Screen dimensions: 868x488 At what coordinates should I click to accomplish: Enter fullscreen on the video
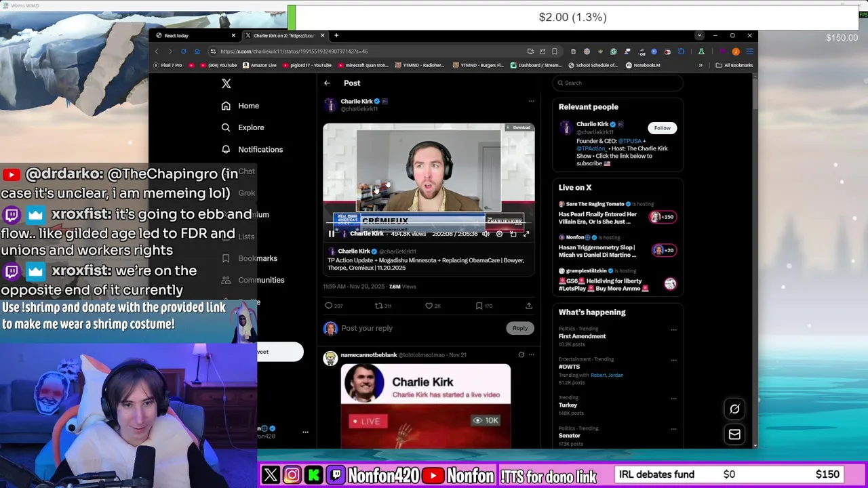(x=526, y=234)
